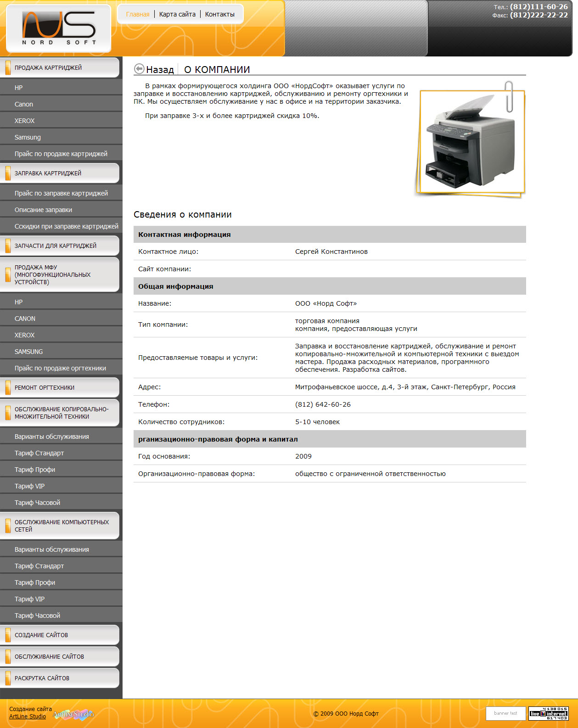Open Контакты in top menu

click(220, 14)
